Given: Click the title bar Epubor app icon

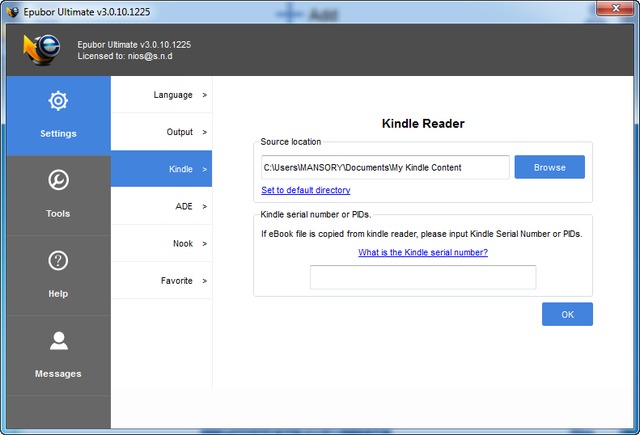Looking at the screenshot, I should point(12,9).
